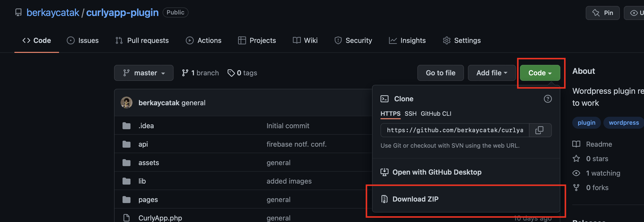Click the Go to file button
This screenshot has height=222, width=644.
point(441,73)
